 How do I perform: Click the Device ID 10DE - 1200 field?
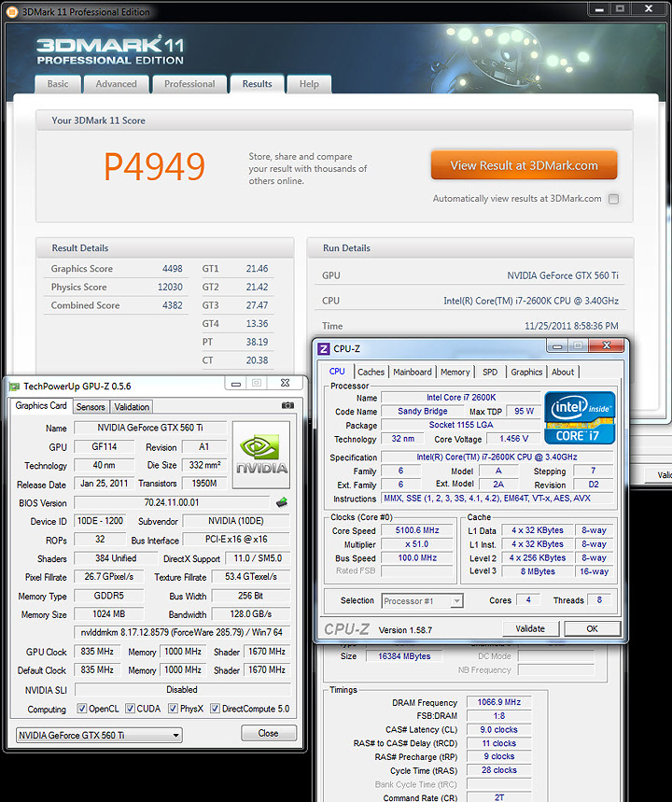tap(100, 521)
